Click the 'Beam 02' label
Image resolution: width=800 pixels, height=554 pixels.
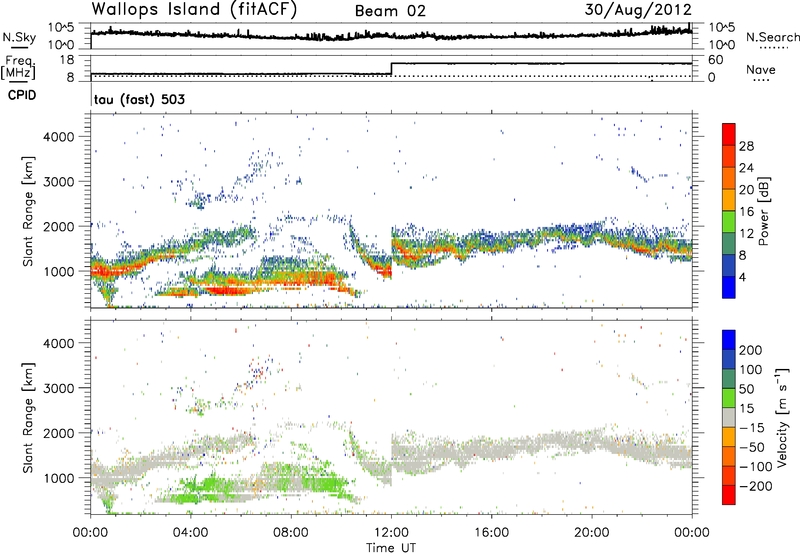click(390, 11)
